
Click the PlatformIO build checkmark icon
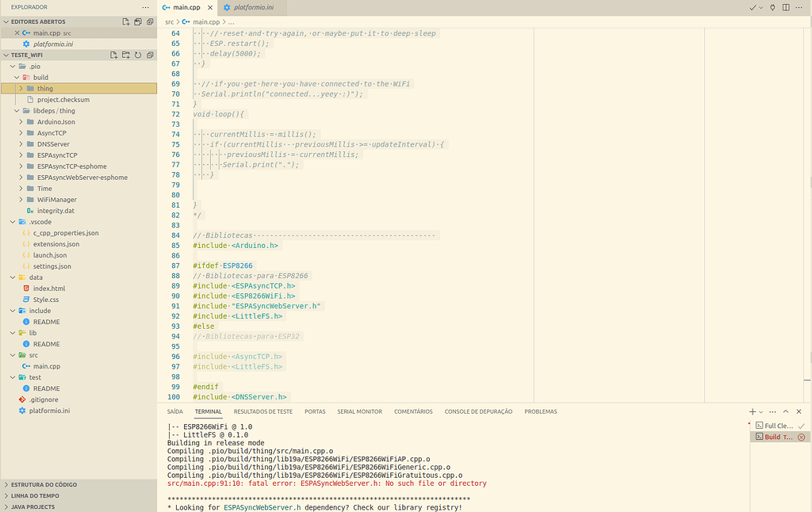[x=753, y=7]
